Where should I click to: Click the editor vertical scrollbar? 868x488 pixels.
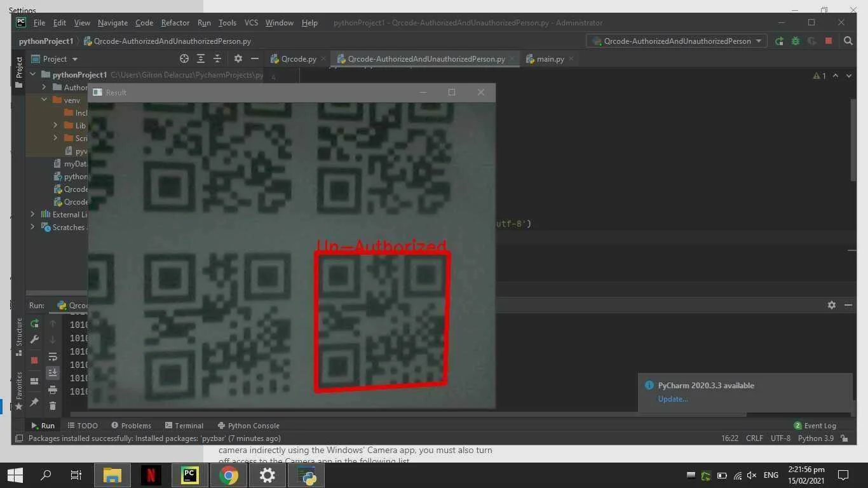click(853, 140)
